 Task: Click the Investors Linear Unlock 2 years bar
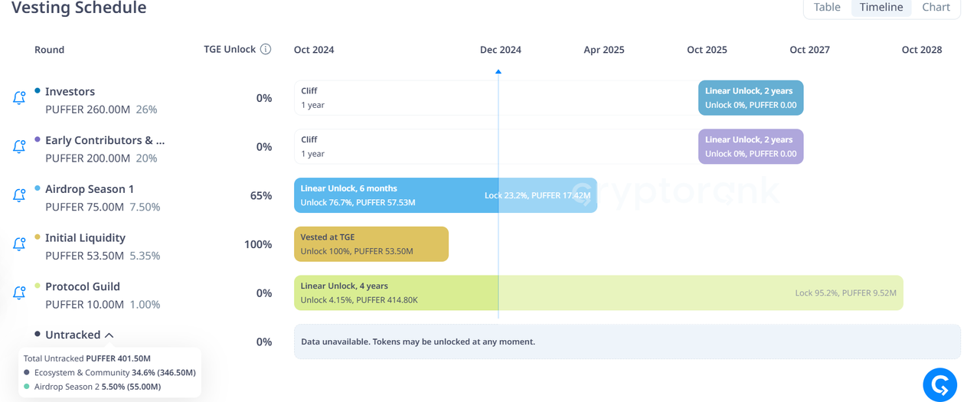[x=751, y=98]
